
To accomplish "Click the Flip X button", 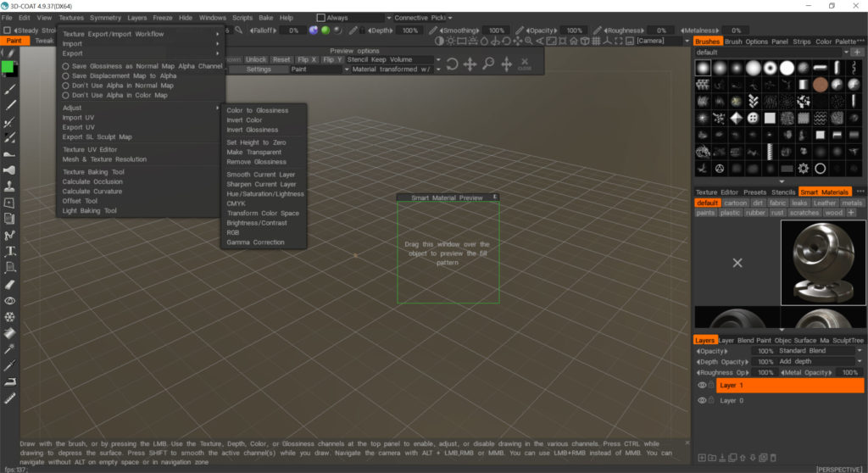I will point(307,60).
